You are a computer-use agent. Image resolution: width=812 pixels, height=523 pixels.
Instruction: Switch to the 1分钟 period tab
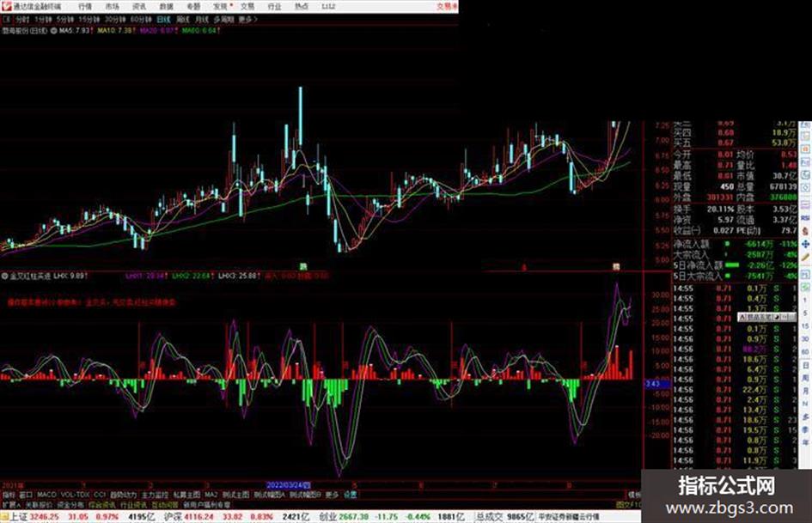coord(43,20)
